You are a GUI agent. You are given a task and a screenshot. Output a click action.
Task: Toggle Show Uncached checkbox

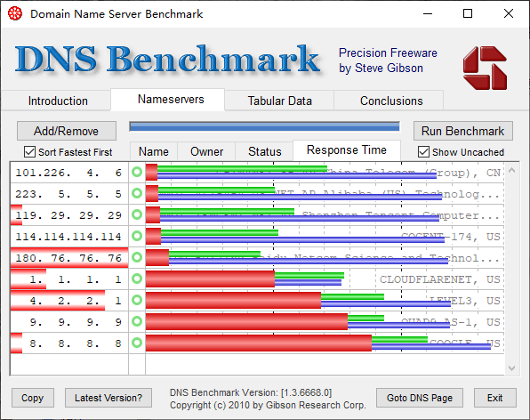423,152
